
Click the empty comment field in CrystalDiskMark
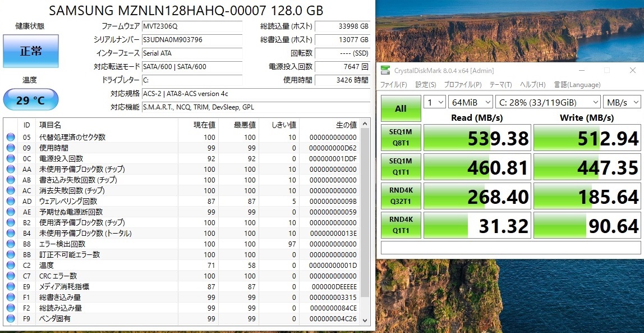[510, 248]
